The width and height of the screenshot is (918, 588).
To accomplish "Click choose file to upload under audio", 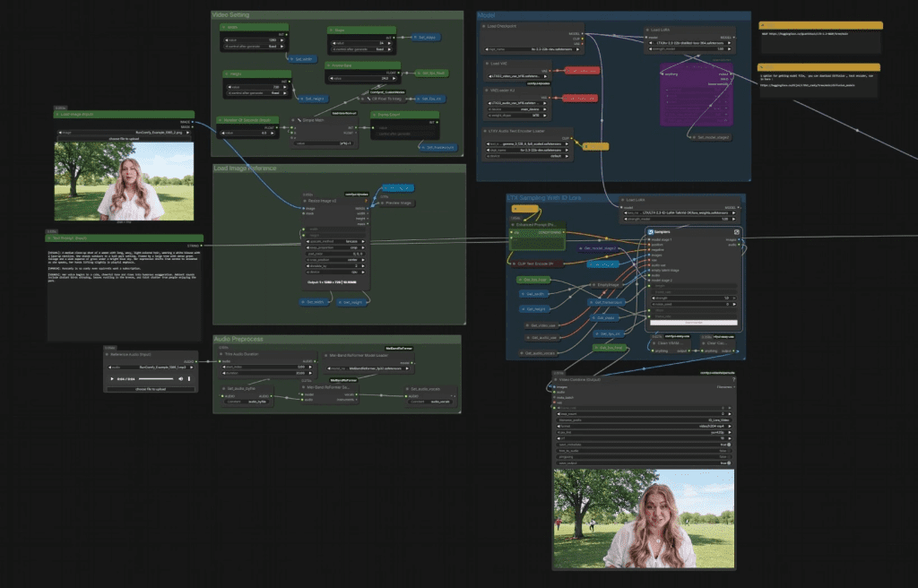I will [151, 390].
